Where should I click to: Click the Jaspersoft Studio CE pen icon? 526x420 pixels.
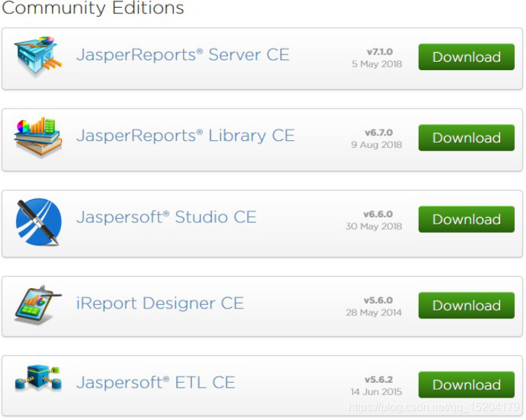39,222
